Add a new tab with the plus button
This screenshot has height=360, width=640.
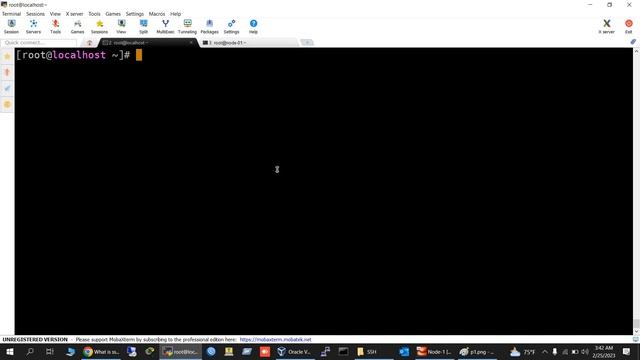(x=307, y=42)
